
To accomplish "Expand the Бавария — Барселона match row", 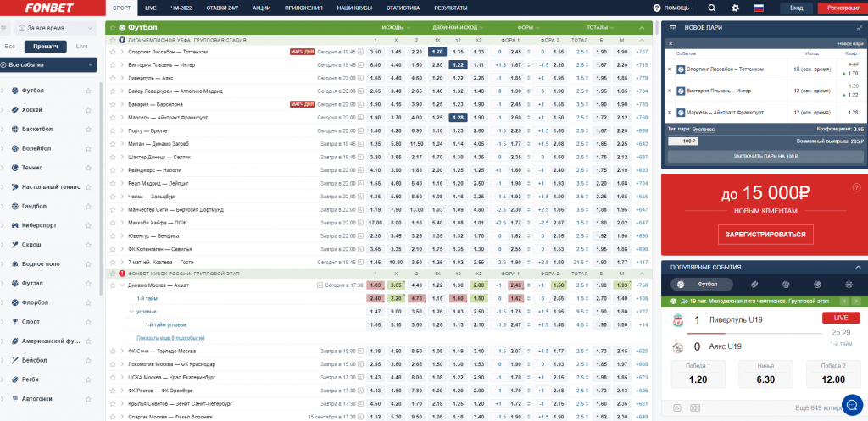I will pos(124,104).
